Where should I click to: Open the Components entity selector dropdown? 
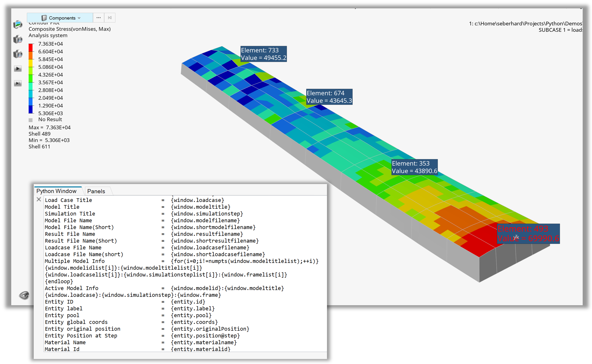(60, 18)
